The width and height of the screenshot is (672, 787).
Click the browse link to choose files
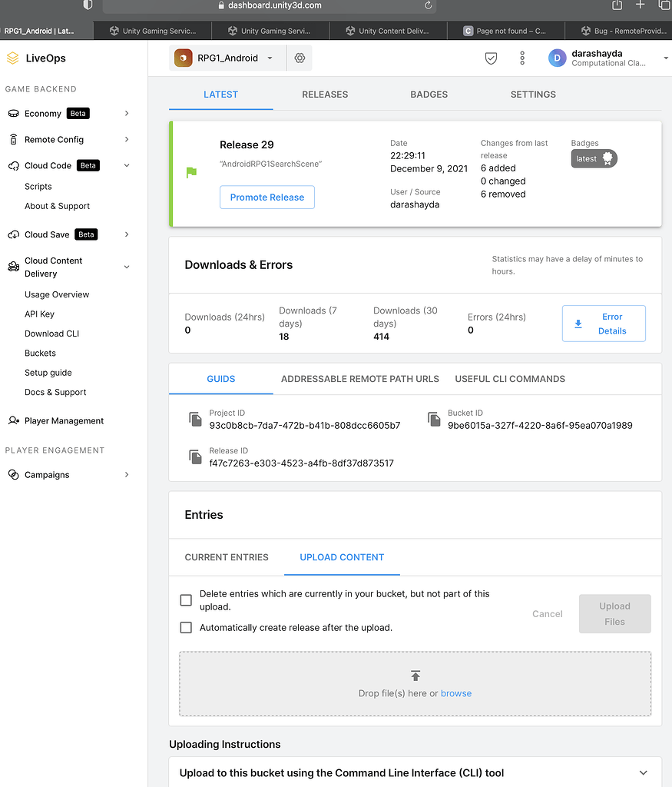click(x=456, y=692)
